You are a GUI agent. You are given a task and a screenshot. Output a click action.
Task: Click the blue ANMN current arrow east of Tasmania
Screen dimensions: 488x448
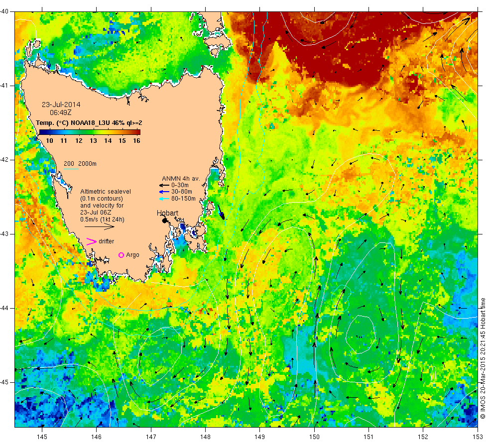click(221, 212)
